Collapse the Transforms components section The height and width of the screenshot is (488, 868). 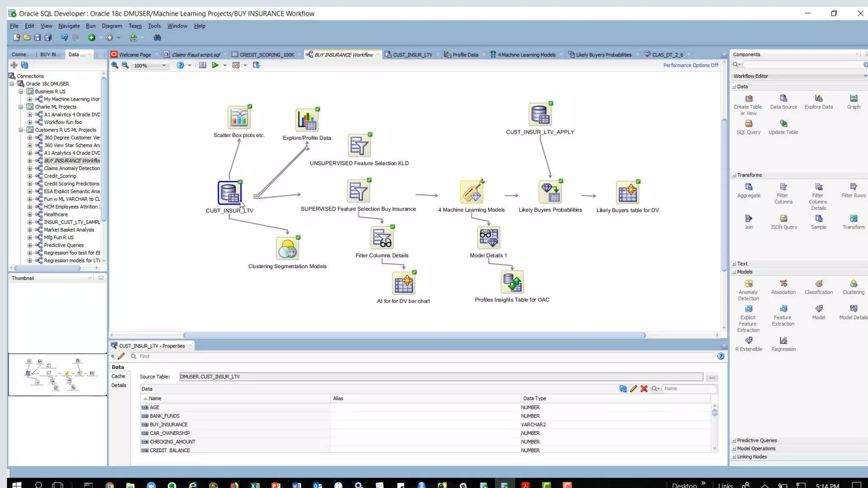[734, 175]
